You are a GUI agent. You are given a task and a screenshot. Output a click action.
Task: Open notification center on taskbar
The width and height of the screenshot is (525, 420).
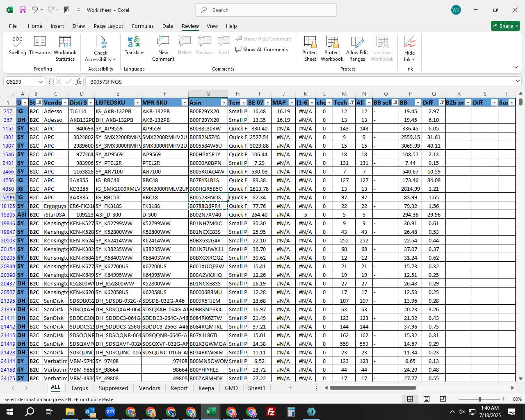click(x=511, y=412)
